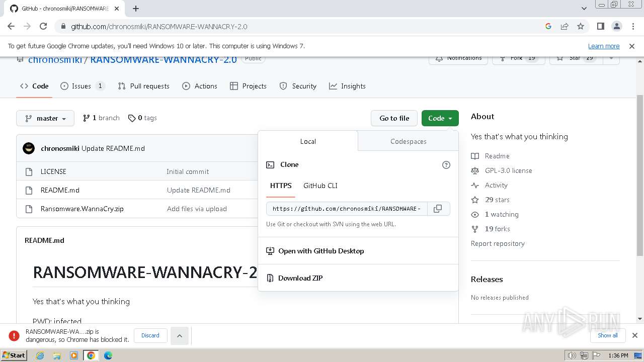Open Microsoft Edge from the taskbar

(108, 355)
